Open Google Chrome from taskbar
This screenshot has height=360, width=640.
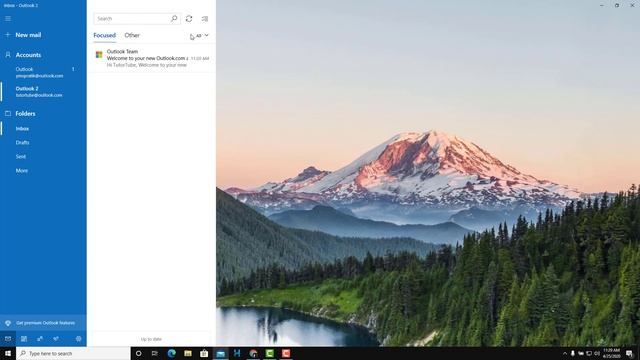click(x=253, y=353)
